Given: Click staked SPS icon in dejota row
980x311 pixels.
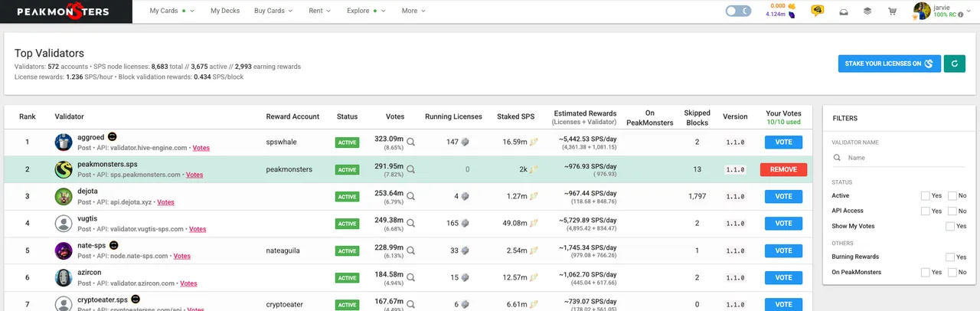Looking at the screenshot, I should [532, 196].
